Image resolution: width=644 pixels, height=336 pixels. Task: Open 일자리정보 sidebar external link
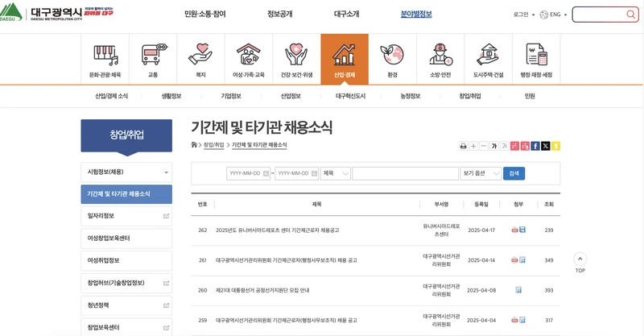click(x=126, y=216)
